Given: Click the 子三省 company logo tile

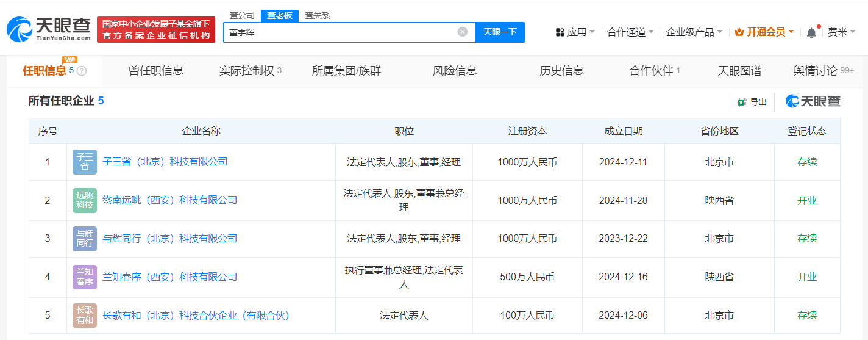Looking at the screenshot, I should (x=85, y=162).
